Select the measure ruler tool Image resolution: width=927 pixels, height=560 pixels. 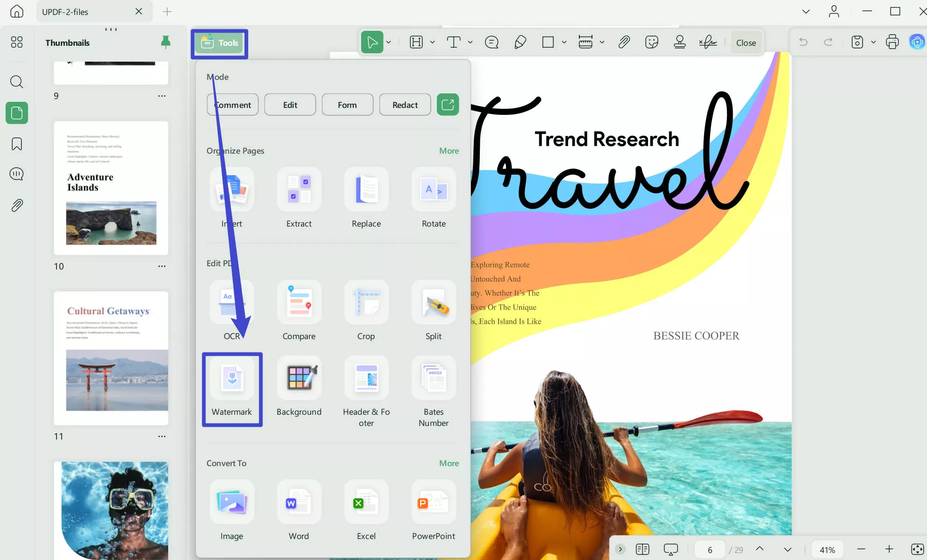click(x=585, y=42)
